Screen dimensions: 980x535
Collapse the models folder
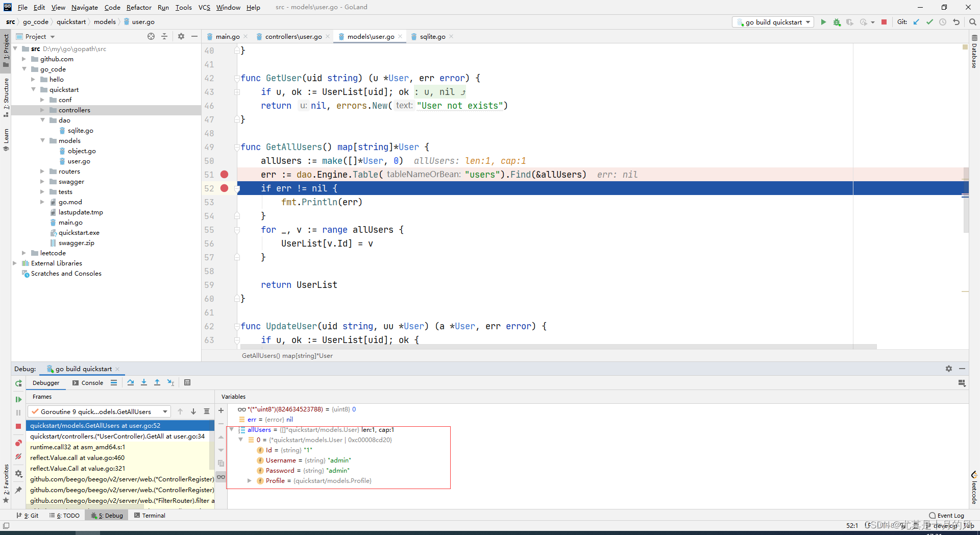42,141
